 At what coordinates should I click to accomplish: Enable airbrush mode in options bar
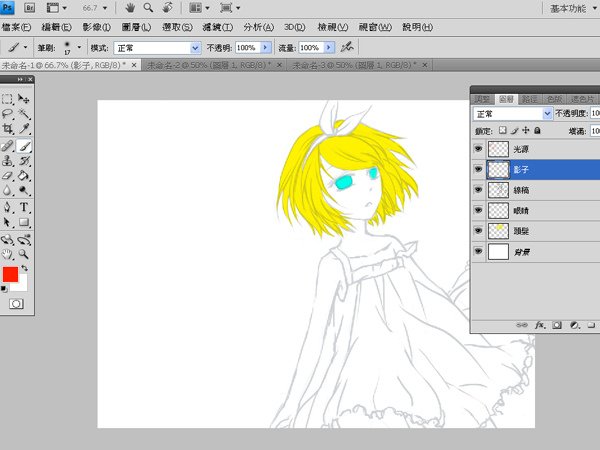[347, 47]
